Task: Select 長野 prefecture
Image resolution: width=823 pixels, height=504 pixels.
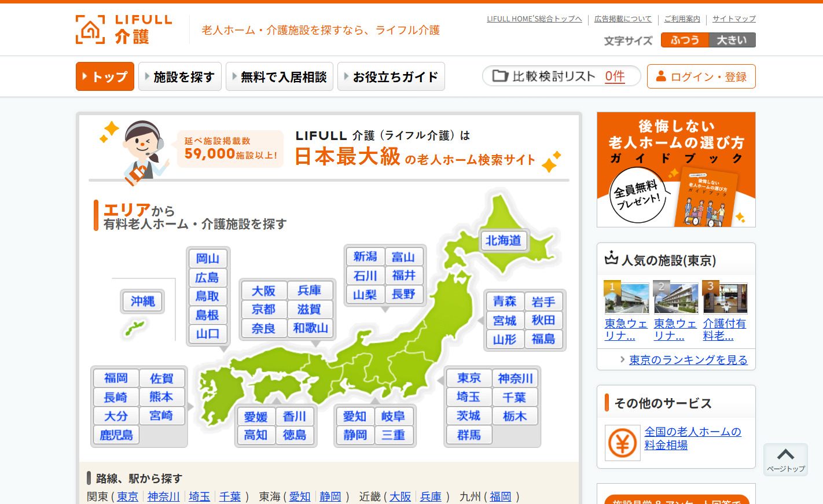Action: tap(404, 295)
